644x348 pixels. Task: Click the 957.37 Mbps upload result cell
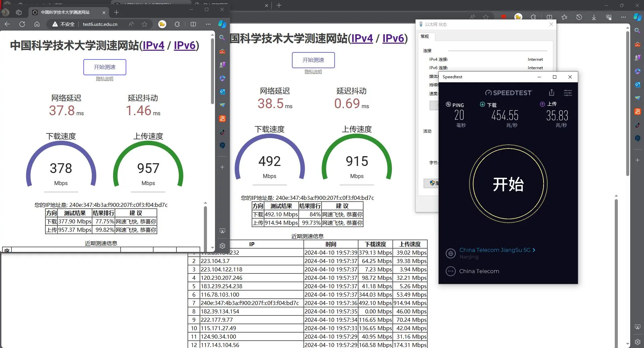click(x=75, y=230)
